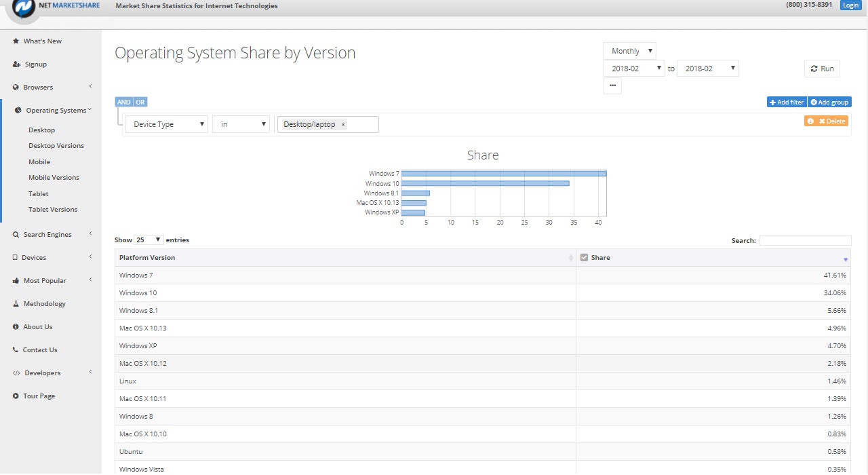868x475 pixels.
Task: Open the Device Type field dropdown
Action: [x=167, y=125]
